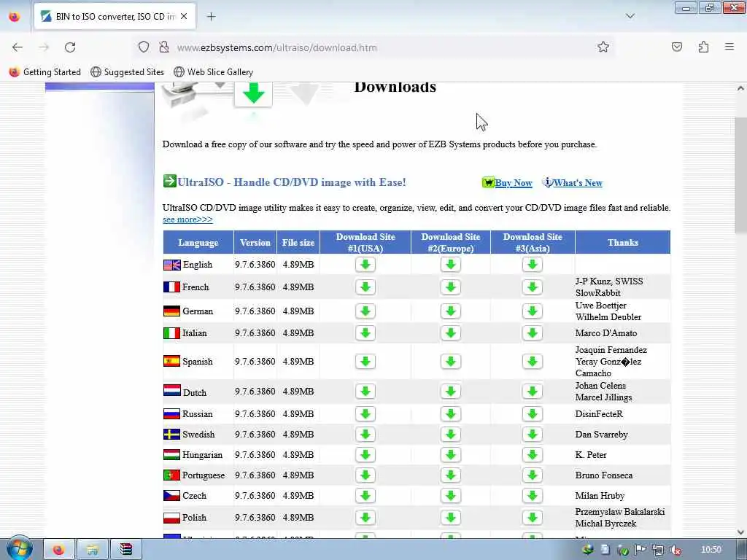Download Dutch version from Europe site
The image size is (747, 560).
pos(450,392)
